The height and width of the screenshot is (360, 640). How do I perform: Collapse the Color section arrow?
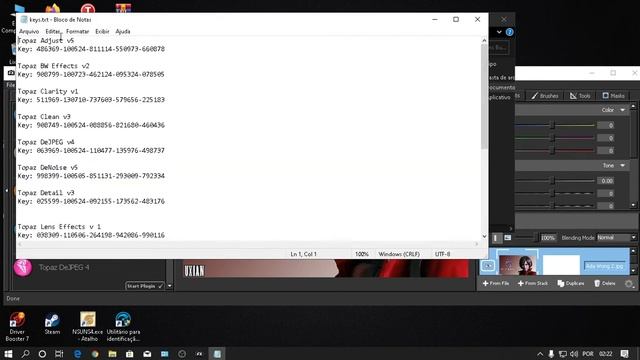622,110
